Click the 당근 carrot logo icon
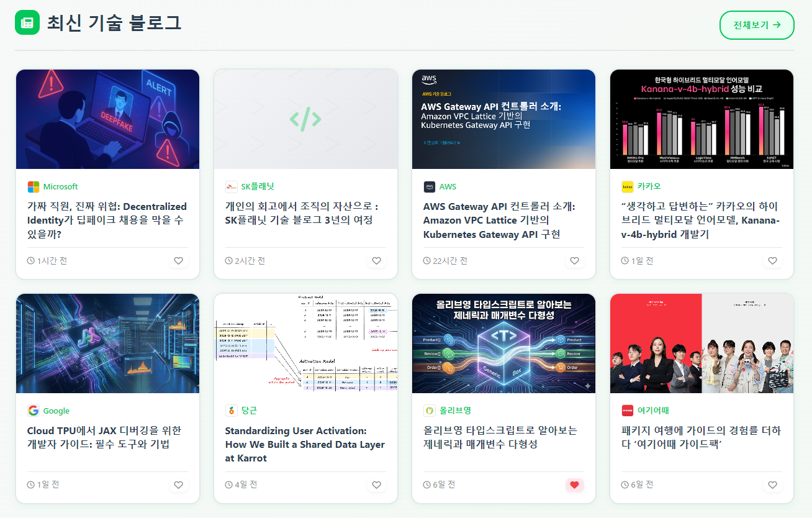Viewport: 812px width, 518px height. tap(231, 411)
